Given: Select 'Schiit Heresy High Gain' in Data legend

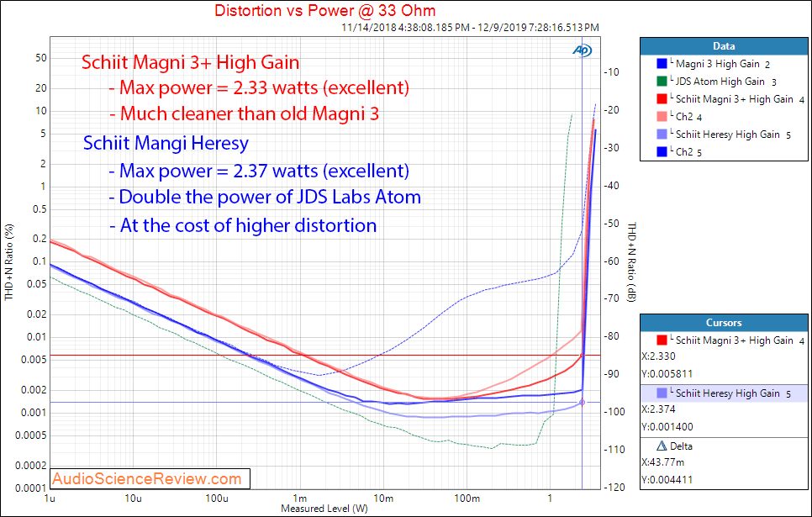Looking at the screenshot, I should (733, 135).
